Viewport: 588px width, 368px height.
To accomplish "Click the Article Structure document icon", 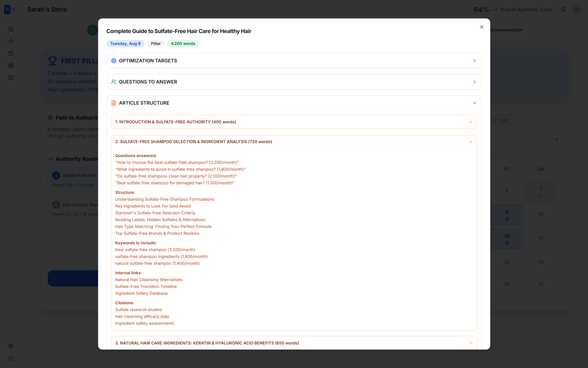I will 114,103.
